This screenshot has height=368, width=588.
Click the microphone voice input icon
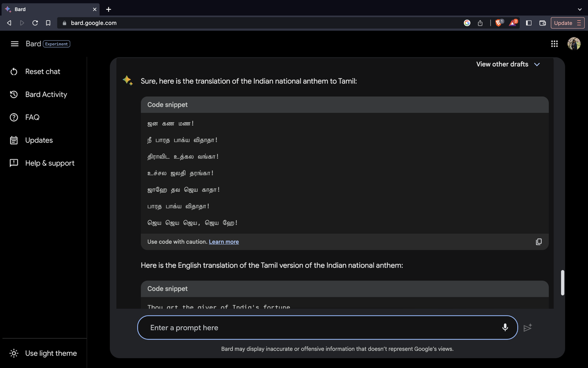[x=505, y=328]
